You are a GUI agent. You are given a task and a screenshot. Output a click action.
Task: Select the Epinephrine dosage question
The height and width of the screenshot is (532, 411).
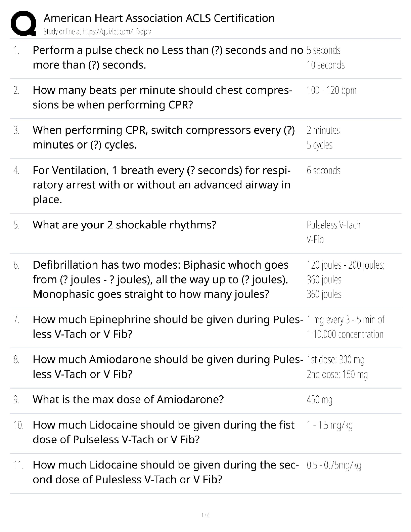pos(168,327)
